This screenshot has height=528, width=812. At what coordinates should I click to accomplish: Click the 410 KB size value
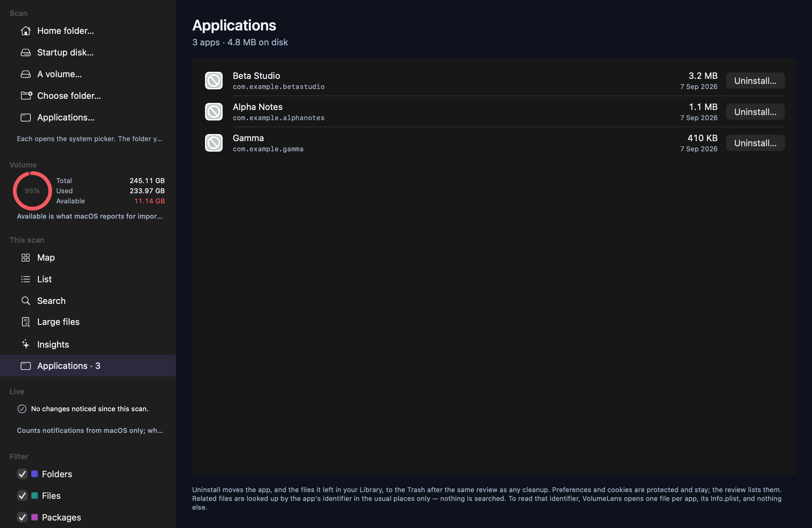[x=702, y=138]
